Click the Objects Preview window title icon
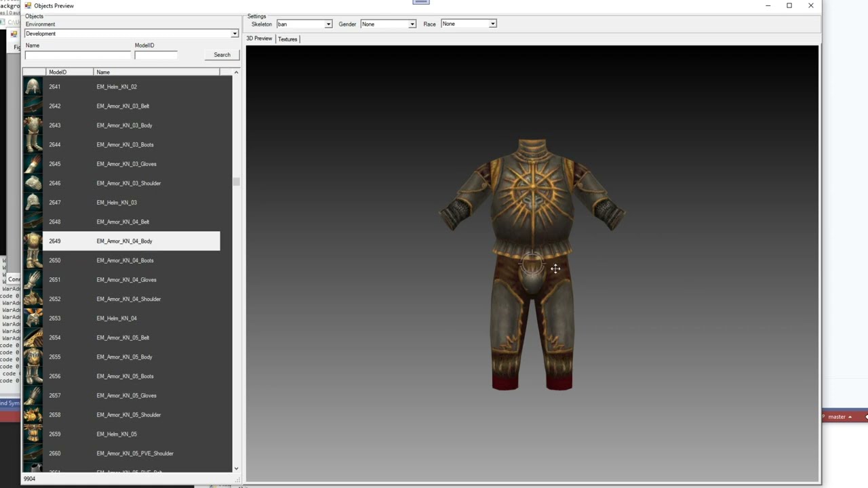Image resolution: width=868 pixels, height=488 pixels. click(28, 5)
